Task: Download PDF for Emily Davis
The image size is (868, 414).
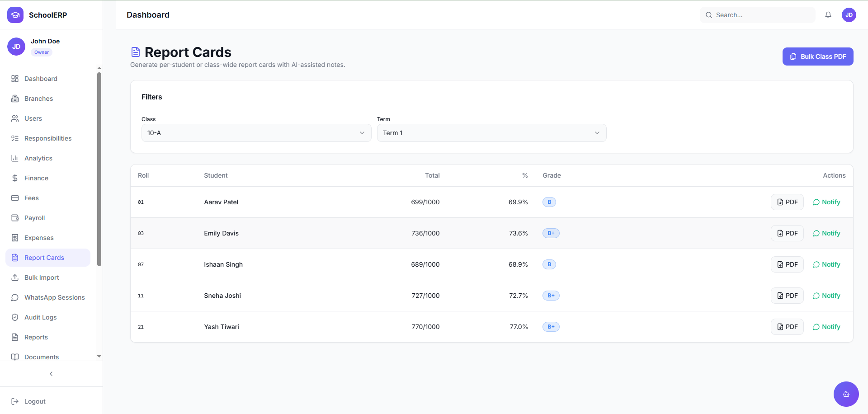Action: point(787,233)
